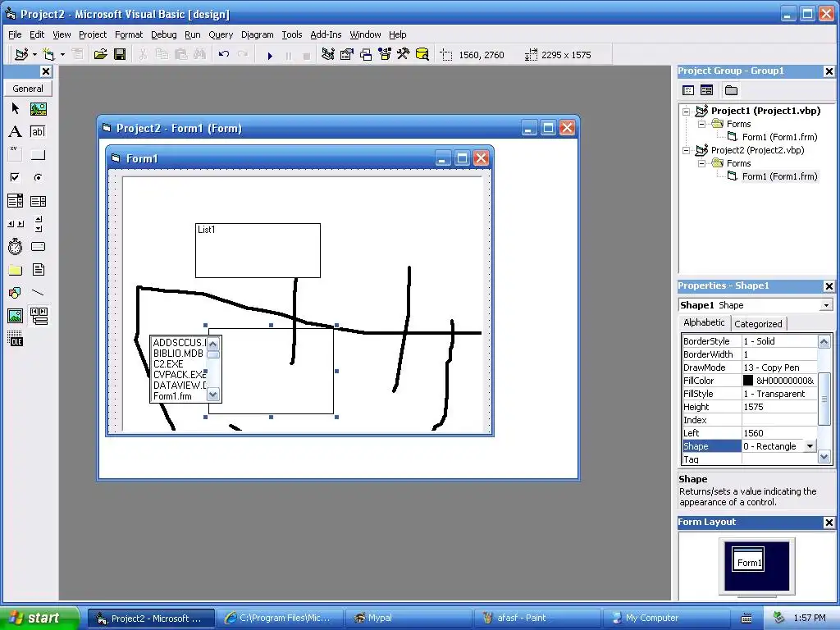Click the Undo arrow icon

coord(224,55)
